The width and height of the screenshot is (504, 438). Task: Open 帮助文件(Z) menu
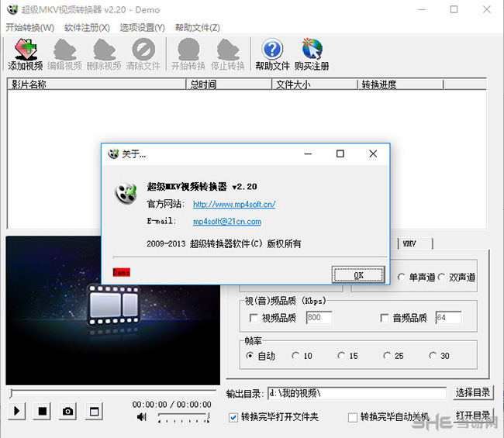pyautogui.click(x=198, y=28)
